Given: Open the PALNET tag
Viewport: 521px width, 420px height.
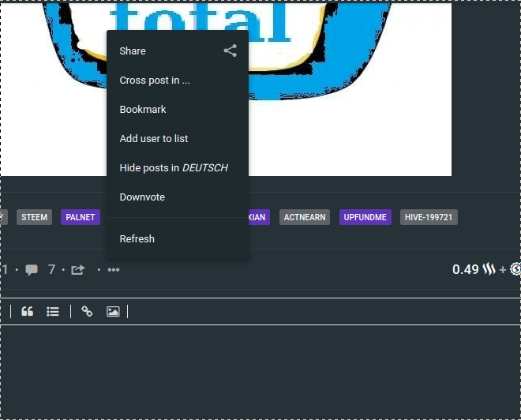Looking at the screenshot, I should coord(81,217).
